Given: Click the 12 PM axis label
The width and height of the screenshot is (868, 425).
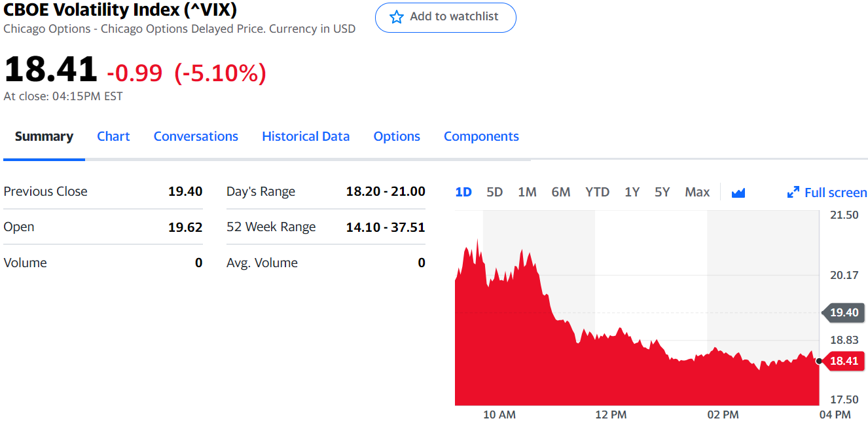Looking at the screenshot, I should click(x=611, y=415).
